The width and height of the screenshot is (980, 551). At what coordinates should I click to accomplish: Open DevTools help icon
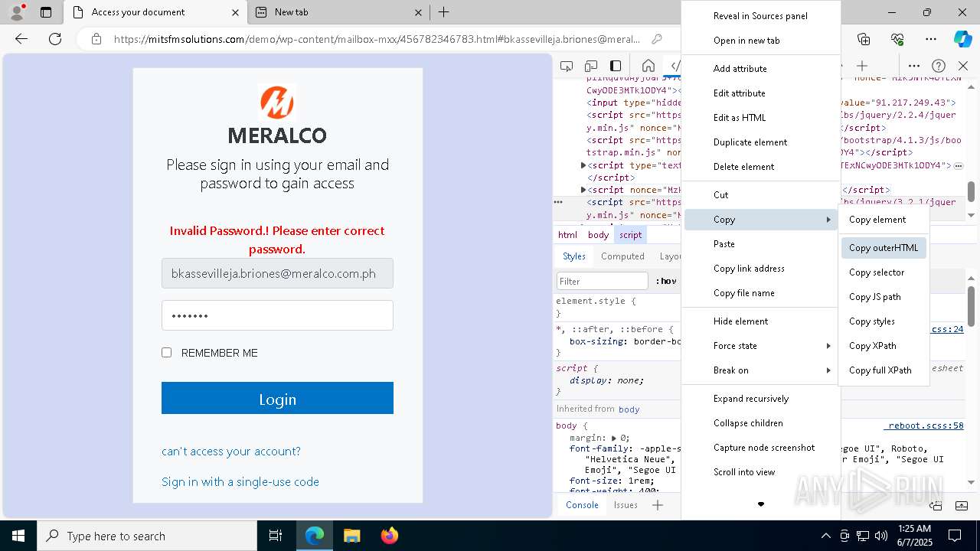[x=939, y=66]
